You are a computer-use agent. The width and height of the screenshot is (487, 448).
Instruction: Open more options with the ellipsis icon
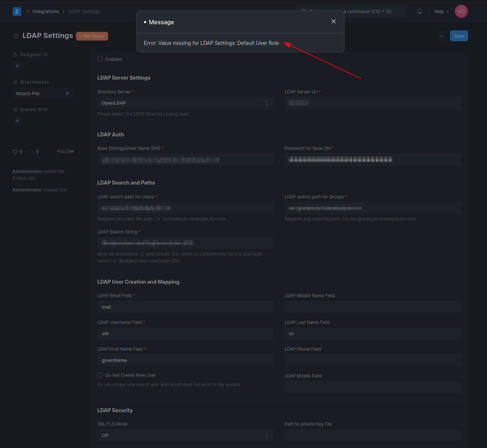[442, 36]
